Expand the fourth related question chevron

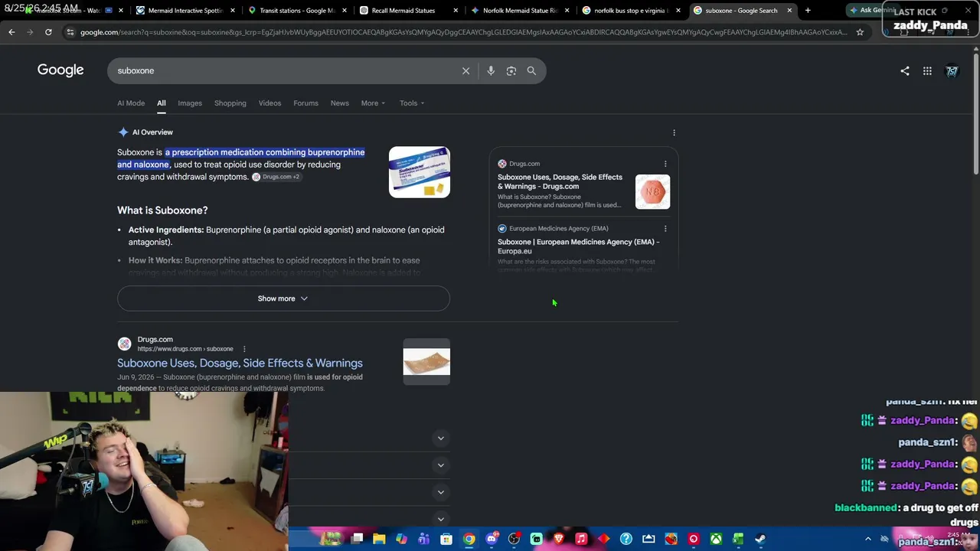pos(440,519)
